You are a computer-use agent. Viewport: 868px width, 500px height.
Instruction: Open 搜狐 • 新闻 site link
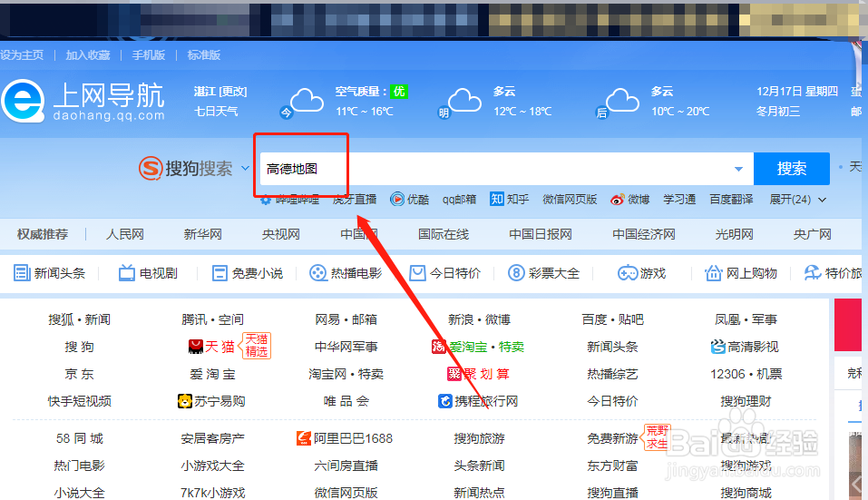tap(79, 319)
